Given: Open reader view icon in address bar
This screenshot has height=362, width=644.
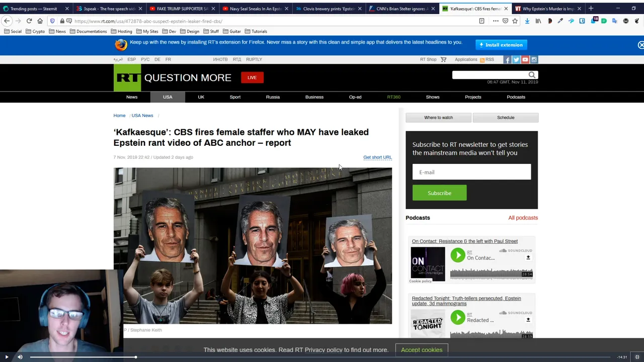Looking at the screenshot, I should click(481, 21).
